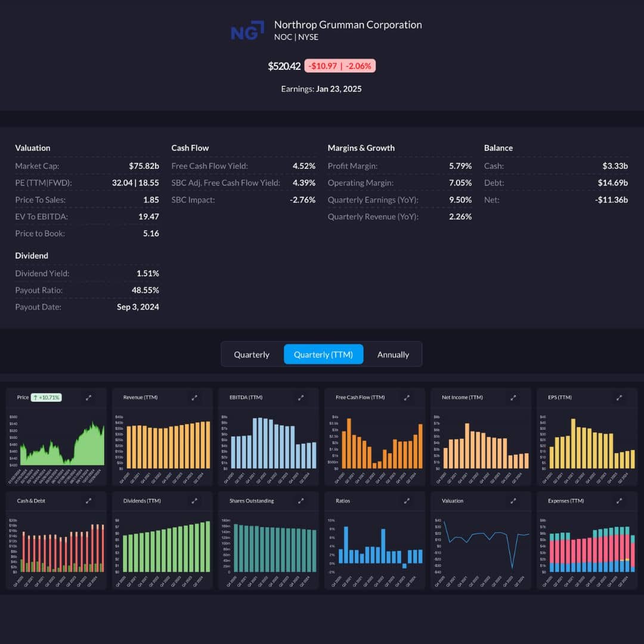Screen dimensions: 644x644
Task: Open the Valuation line chart
Action: [481, 551]
